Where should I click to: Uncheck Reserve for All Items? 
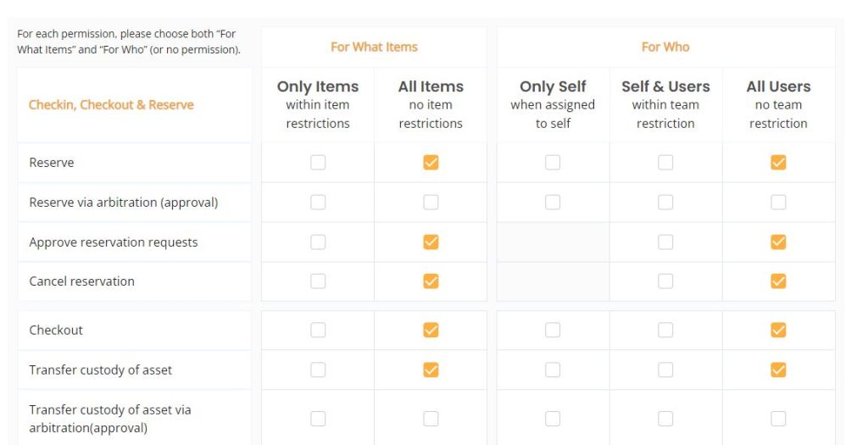pyautogui.click(x=431, y=162)
